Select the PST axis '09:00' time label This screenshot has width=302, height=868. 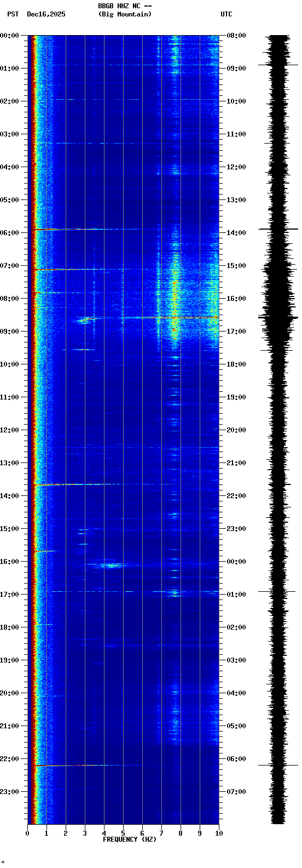tap(10, 332)
